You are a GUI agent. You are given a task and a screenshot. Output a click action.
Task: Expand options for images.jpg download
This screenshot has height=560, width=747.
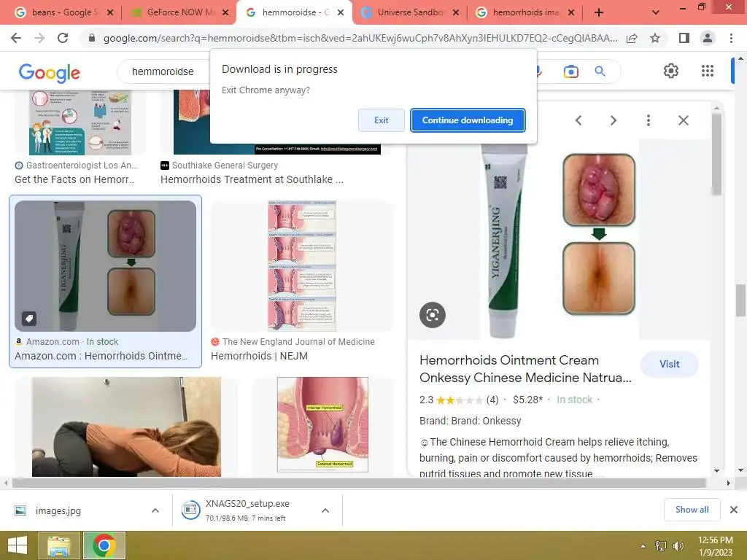point(155,510)
